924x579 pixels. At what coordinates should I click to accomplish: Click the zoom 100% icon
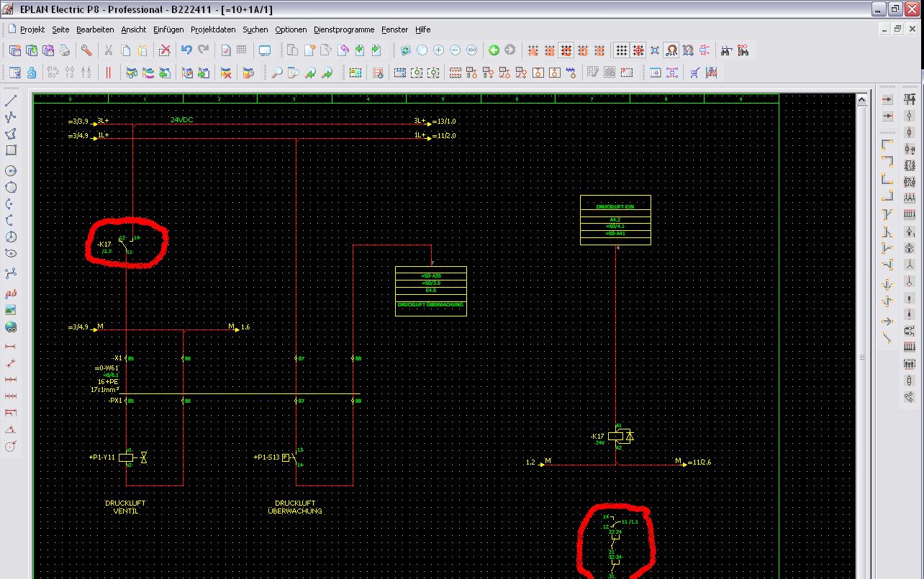(471, 50)
